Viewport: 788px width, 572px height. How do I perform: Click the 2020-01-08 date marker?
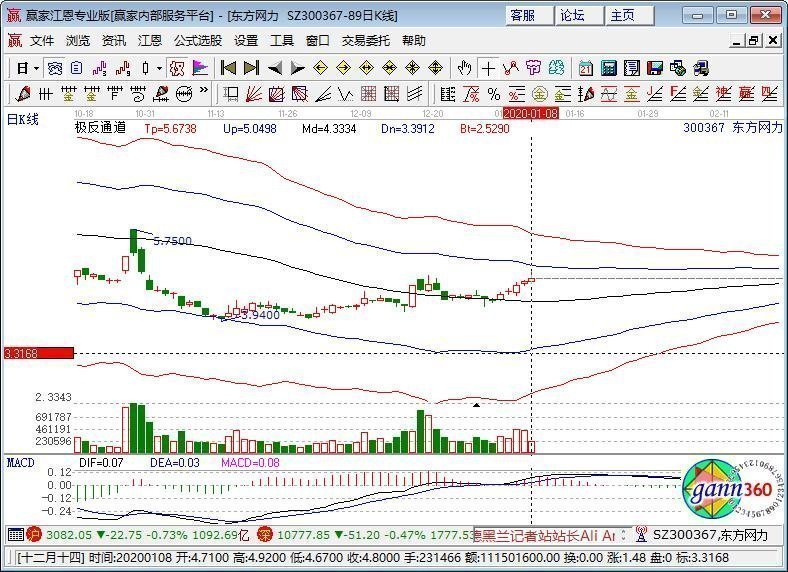[531, 114]
